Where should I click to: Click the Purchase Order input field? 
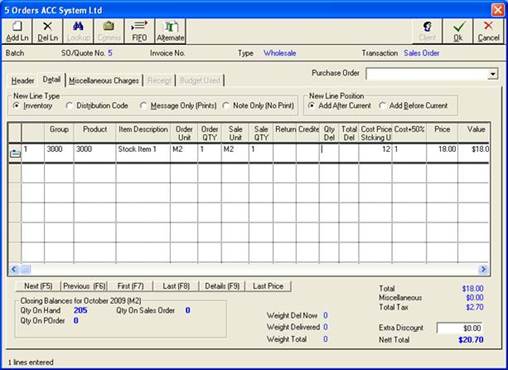(x=427, y=74)
